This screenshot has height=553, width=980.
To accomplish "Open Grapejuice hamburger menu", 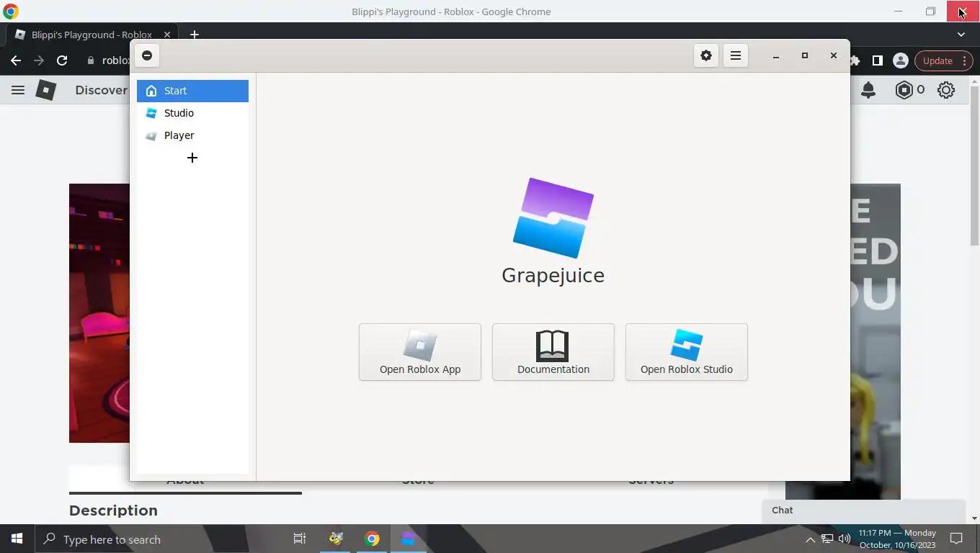I will [735, 55].
